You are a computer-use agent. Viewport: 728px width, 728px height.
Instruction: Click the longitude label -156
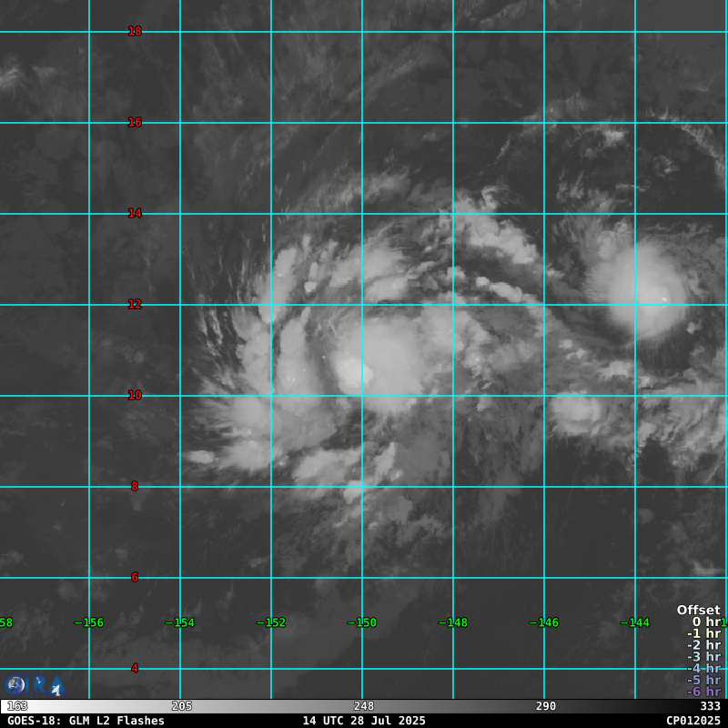tap(88, 623)
